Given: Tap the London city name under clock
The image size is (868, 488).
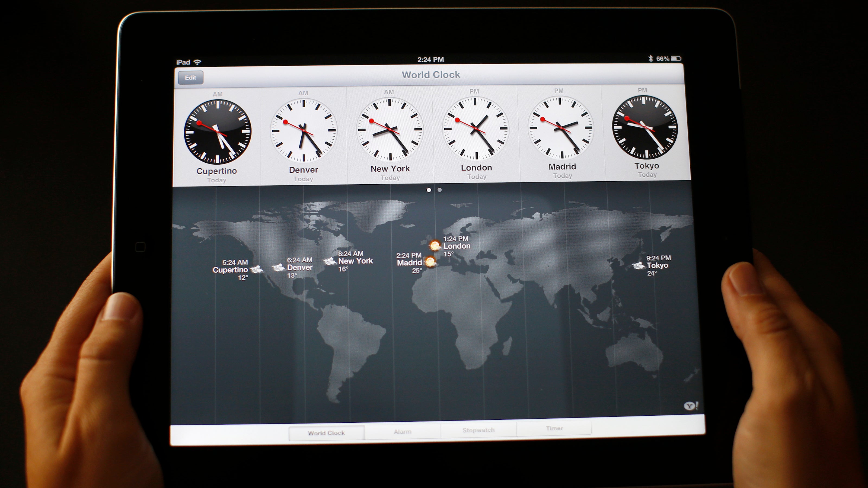Looking at the screenshot, I should click(477, 168).
